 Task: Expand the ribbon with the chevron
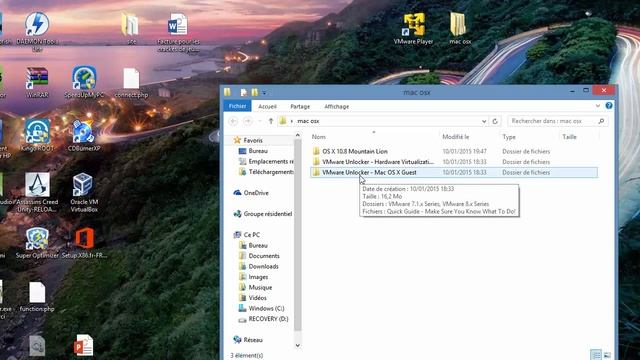pyautogui.click(x=598, y=106)
